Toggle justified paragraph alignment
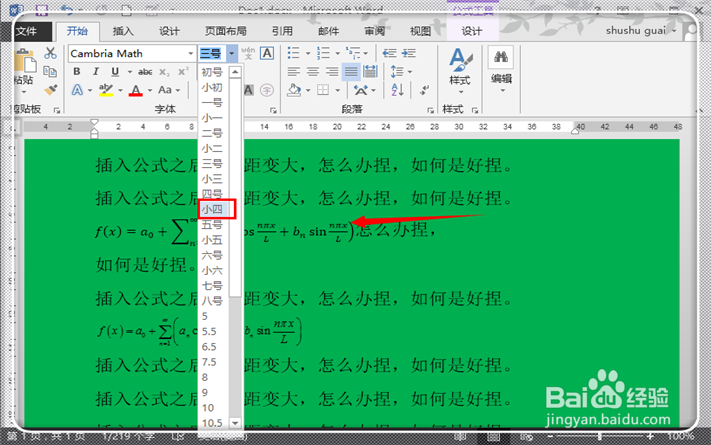 tap(351, 71)
